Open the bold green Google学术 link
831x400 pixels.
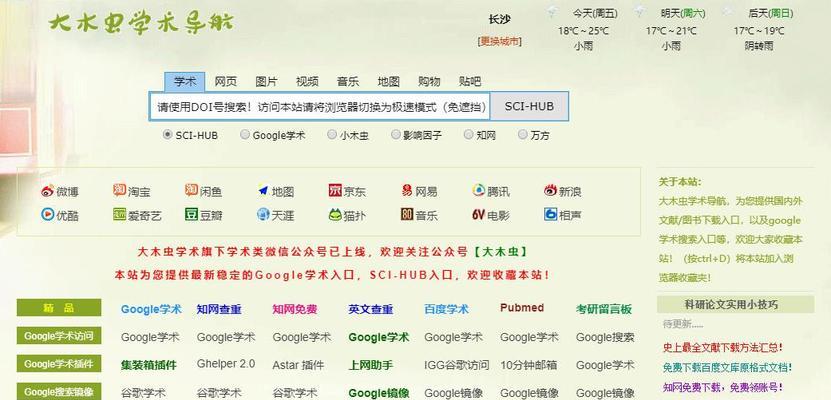coord(379,337)
